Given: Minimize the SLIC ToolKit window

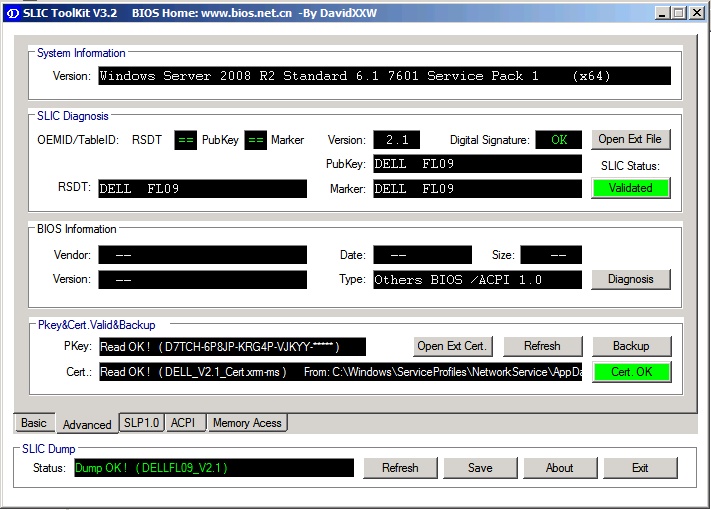Looking at the screenshot, I should (x=662, y=13).
